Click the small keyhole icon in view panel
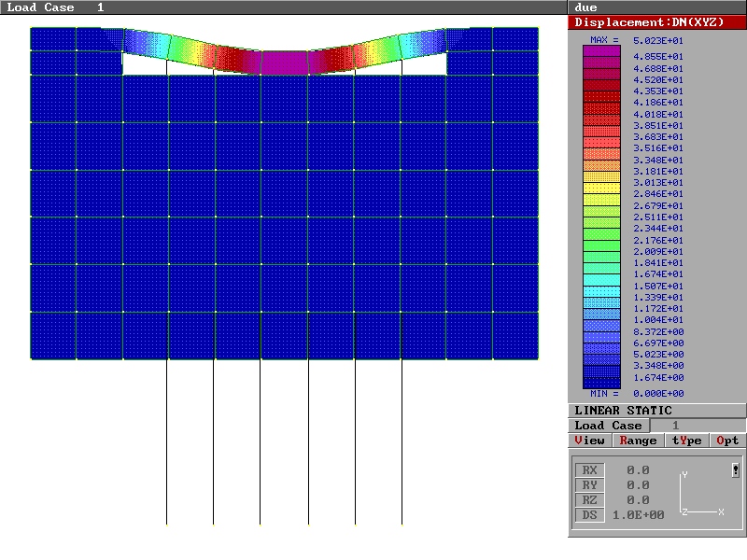Image resolution: width=747 pixels, height=560 pixels. coord(736,470)
